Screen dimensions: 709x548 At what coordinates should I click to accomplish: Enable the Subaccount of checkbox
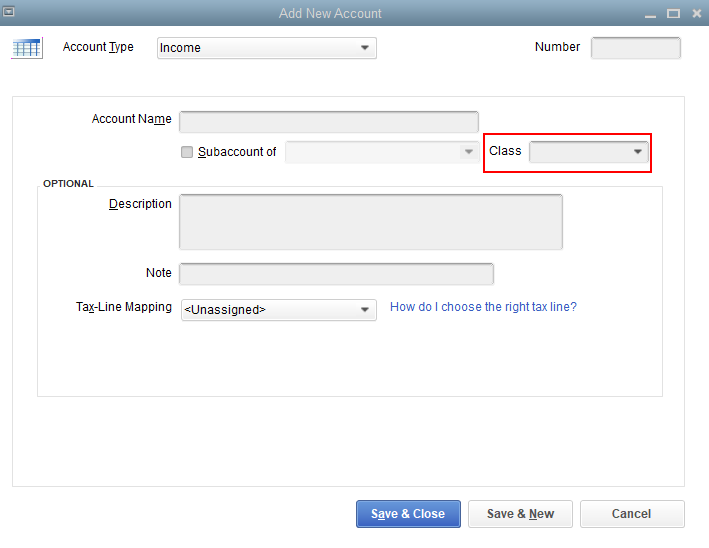coord(187,152)
